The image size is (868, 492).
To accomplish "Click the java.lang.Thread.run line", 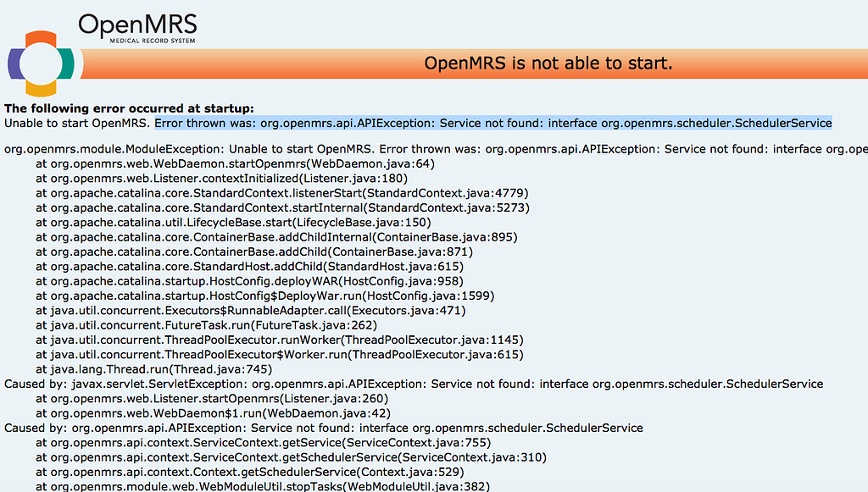I will (154, 369).
